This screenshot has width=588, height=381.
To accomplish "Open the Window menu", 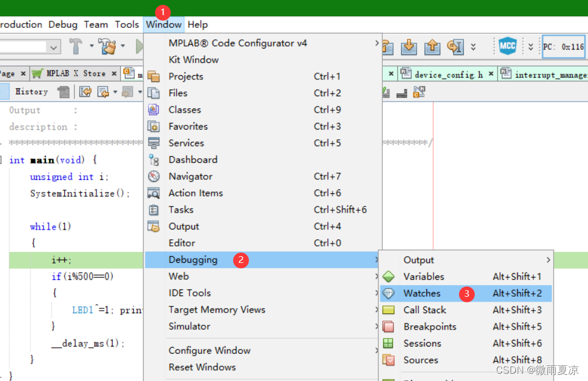I will (163, 24).
